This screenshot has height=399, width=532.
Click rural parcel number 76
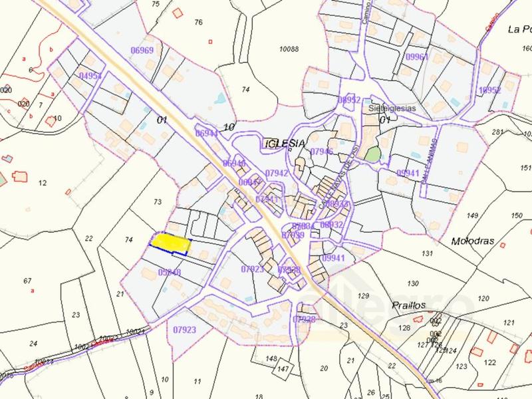[x=198, y=23]
